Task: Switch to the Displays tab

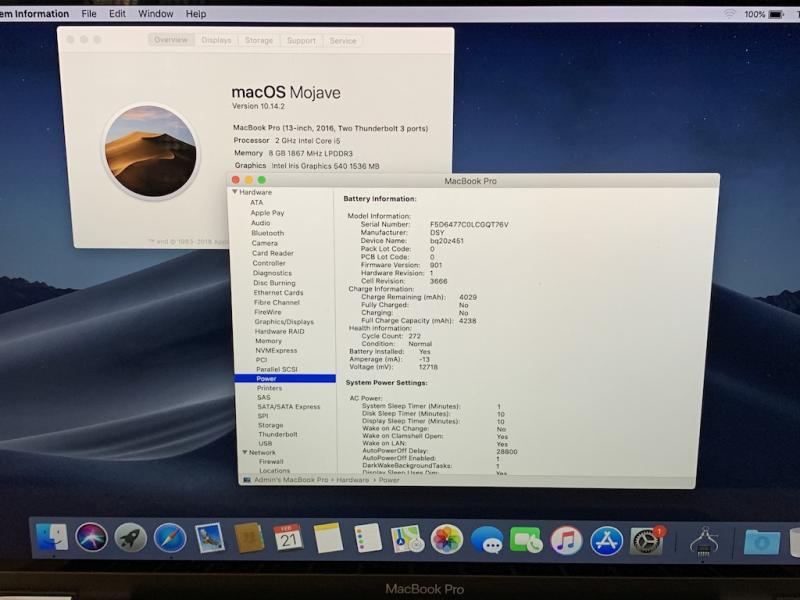Action: click(216, 41)
